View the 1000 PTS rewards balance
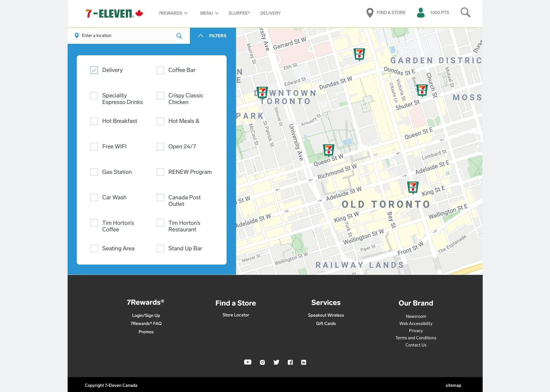Screen dimensions: 550x392 click(439, 13)
